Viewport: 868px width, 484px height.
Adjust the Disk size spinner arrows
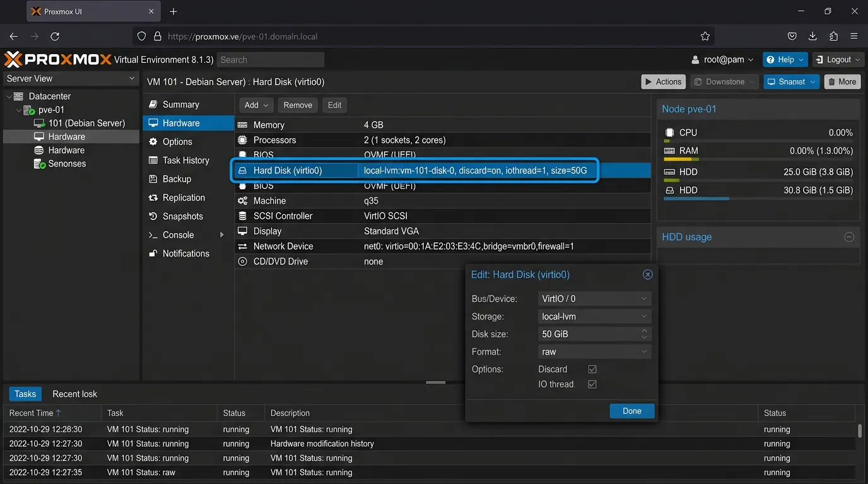pyautogui.click(x=644, y=334)
